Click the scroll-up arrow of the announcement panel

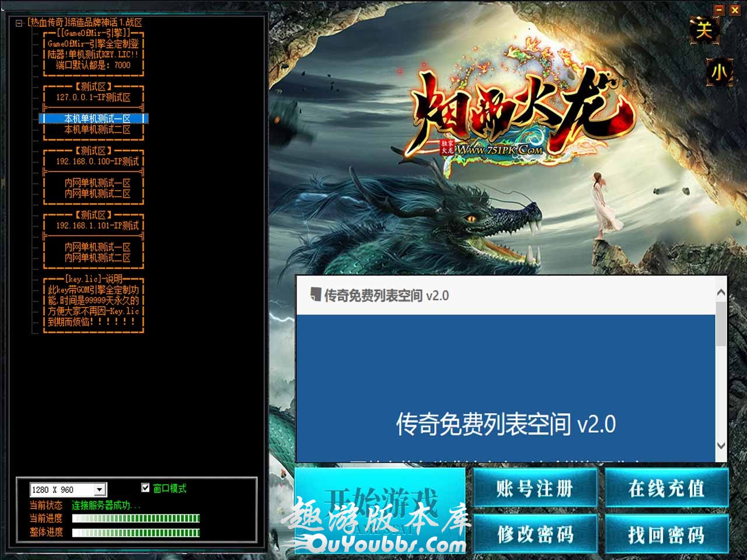click(721, 293)
